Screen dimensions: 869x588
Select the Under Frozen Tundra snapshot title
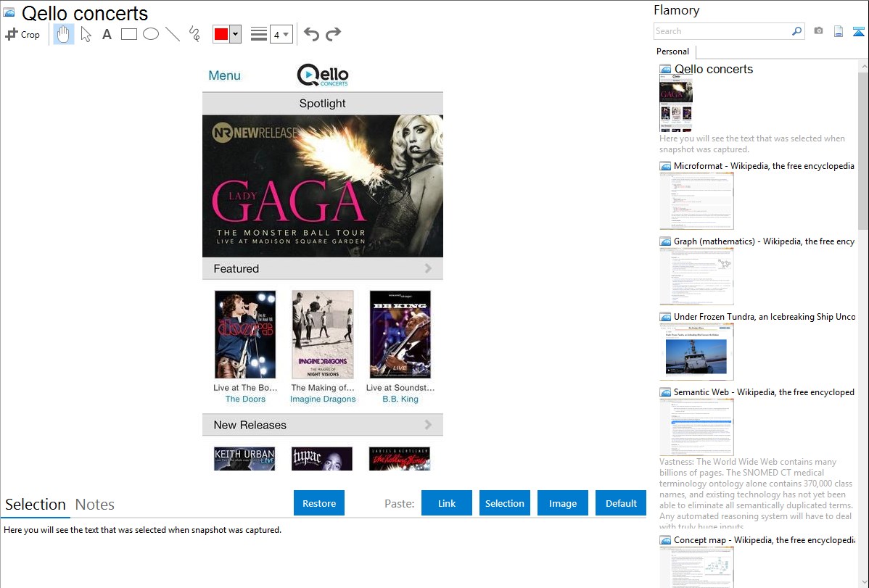(765, 316)
